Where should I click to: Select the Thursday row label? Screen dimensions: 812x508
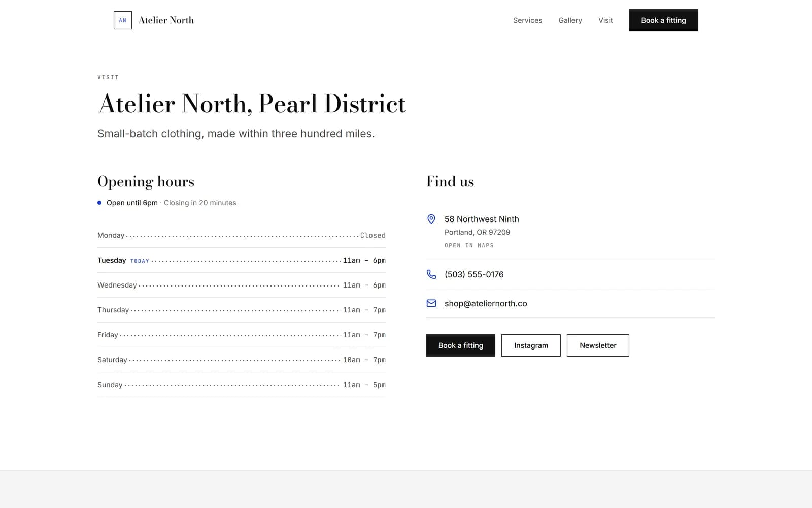[113, 310]
